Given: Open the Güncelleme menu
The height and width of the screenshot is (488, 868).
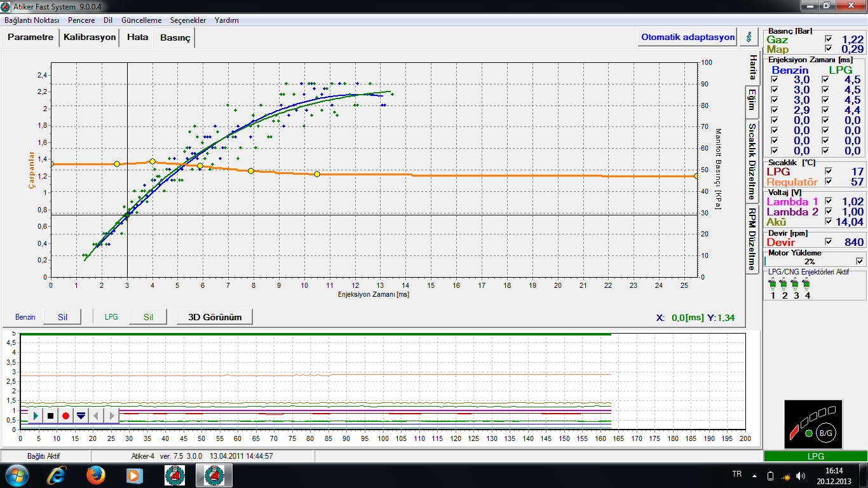Looking at the screenshot, I should point(141,20).
